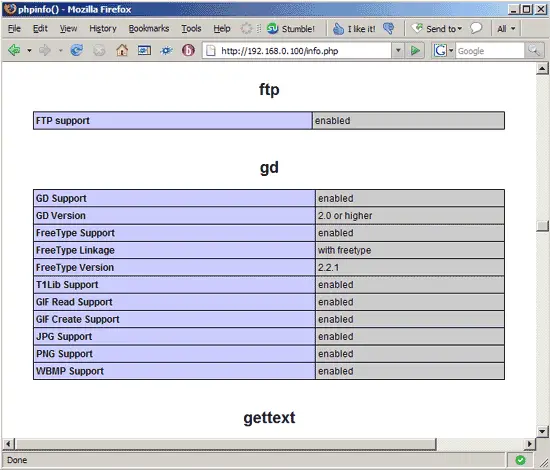Click the Google search input field
This screenshot has width=550, height=470.
pyautogui.click(x=490, y=51)
